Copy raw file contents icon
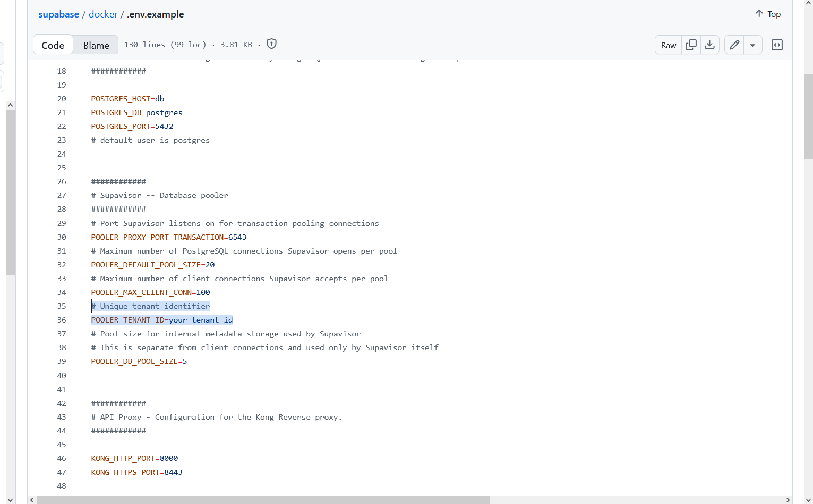The image size is (813, 504). [691, 45]
